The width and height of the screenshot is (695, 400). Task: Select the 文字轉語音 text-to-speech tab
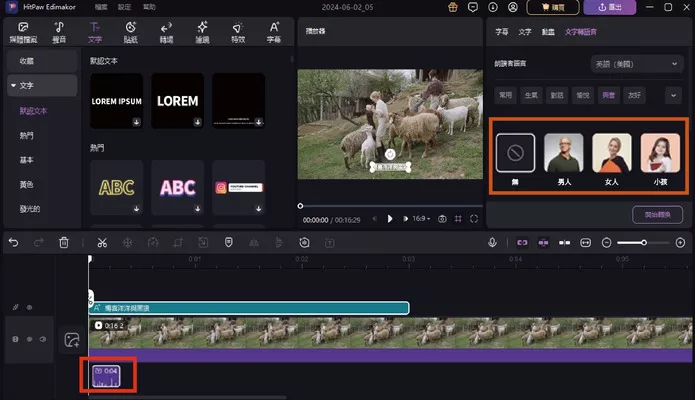(x=581, y=32)
